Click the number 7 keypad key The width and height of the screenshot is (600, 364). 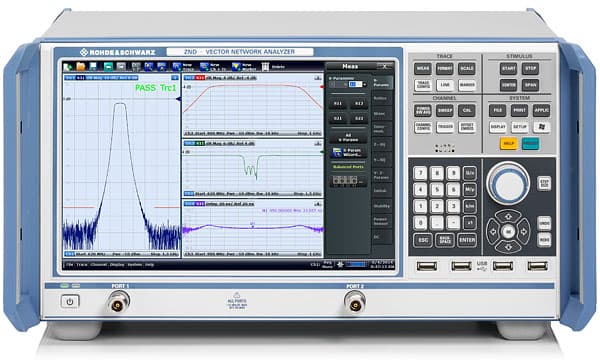(420, 173)
